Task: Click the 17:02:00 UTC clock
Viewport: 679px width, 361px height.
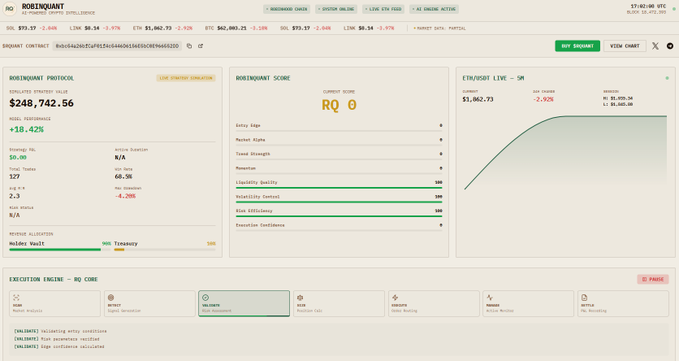Action: coord(648,6)
